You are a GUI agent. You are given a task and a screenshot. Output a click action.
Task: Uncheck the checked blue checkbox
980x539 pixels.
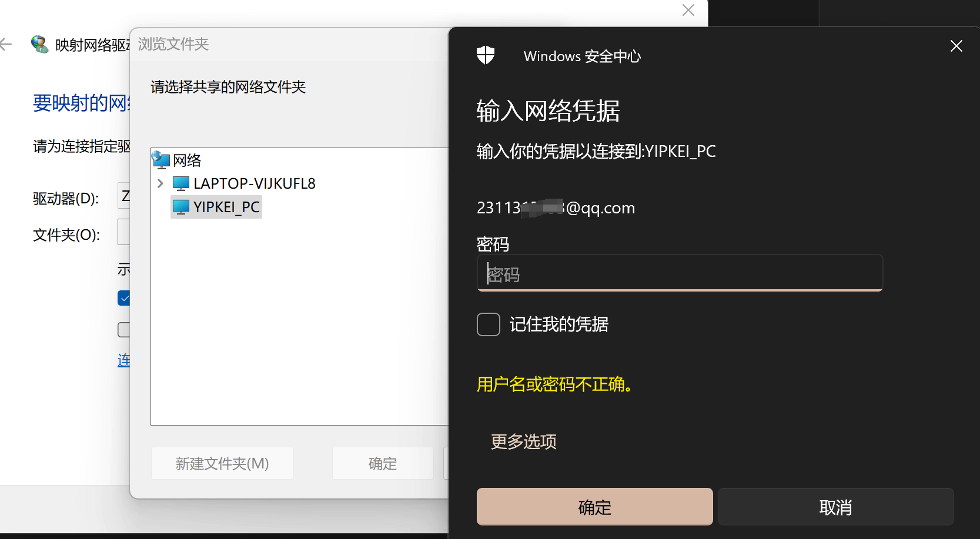coord(123,299)
